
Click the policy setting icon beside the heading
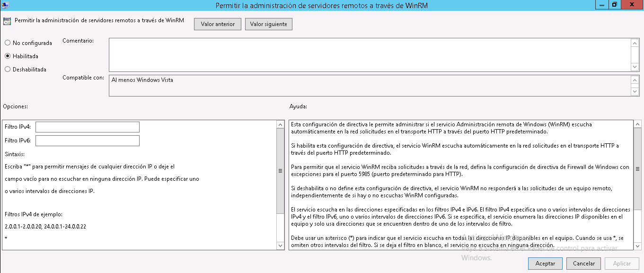coord(7,21)
